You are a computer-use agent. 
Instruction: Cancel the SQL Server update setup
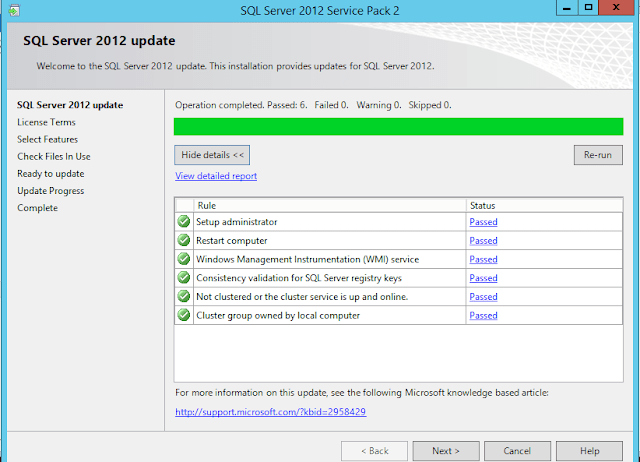(x=517, y=451)
